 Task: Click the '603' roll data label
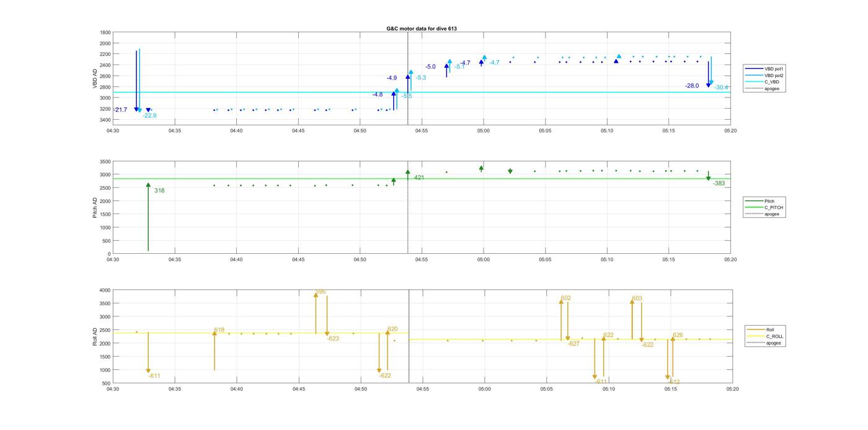[x=637, y=299]
